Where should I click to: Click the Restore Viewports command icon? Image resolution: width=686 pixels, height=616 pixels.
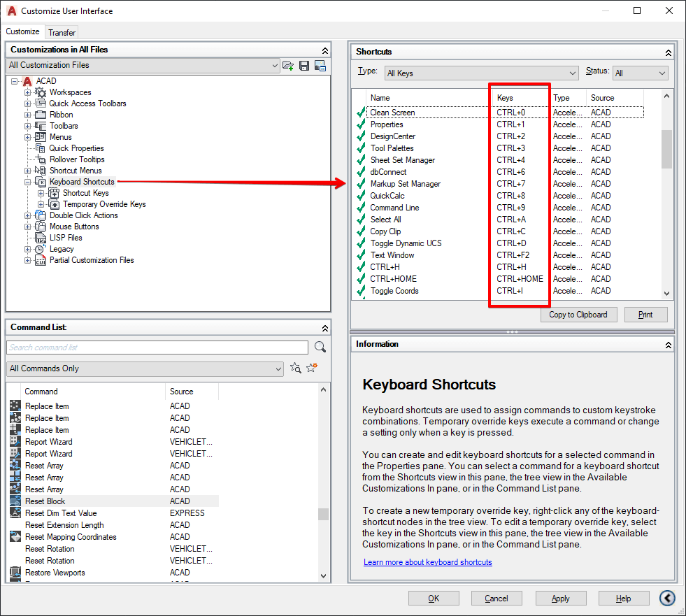(x=15, y=572)
